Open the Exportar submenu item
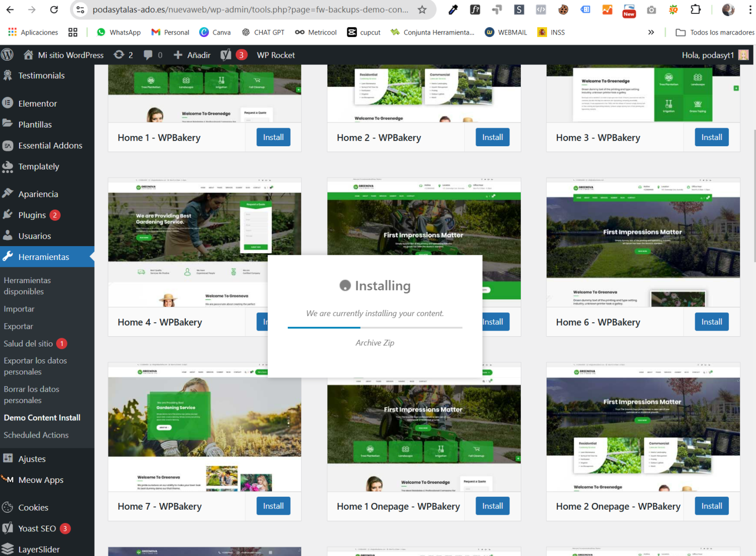756x556 pixels. pyautogui.click(x=19, y=326)
